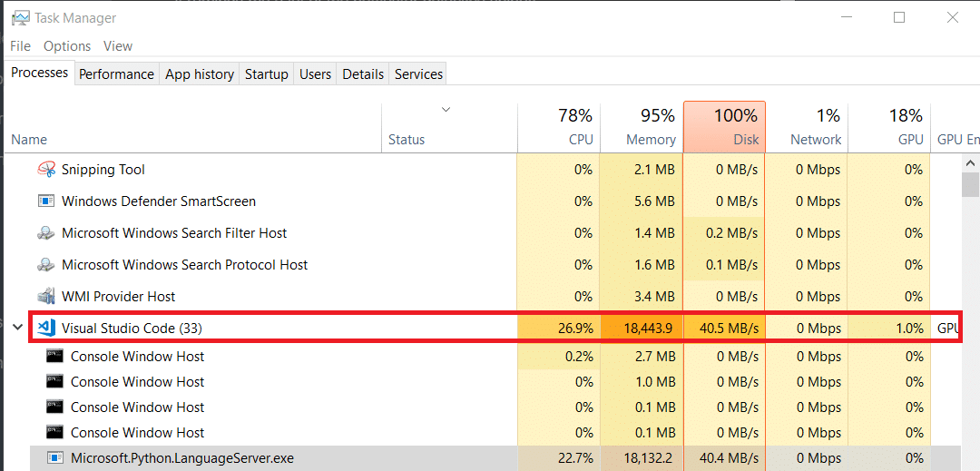Sort by the CPU column header
The width and height of the screenshot is (980, 471).
[559, 127]
